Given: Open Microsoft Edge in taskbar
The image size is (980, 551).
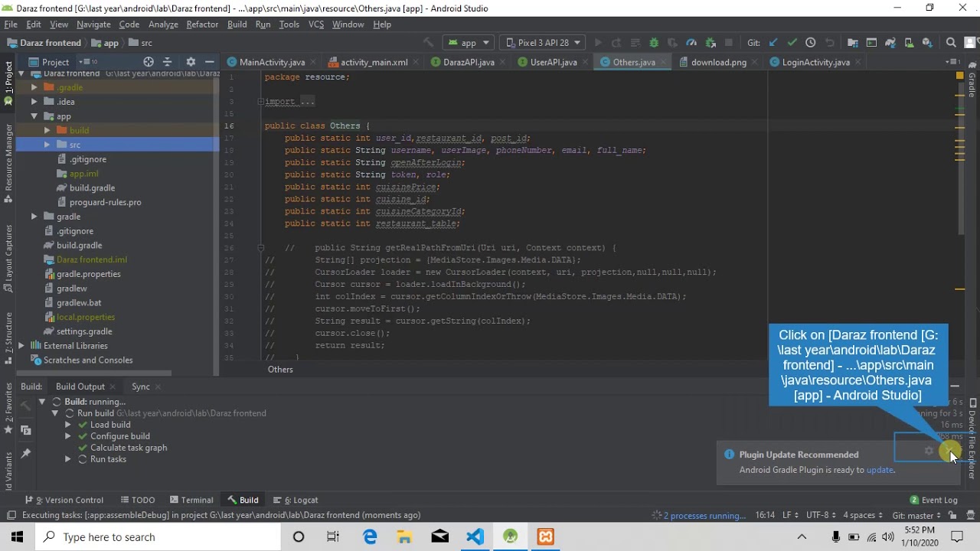Looking at the screenshot, I should [370, 536].
